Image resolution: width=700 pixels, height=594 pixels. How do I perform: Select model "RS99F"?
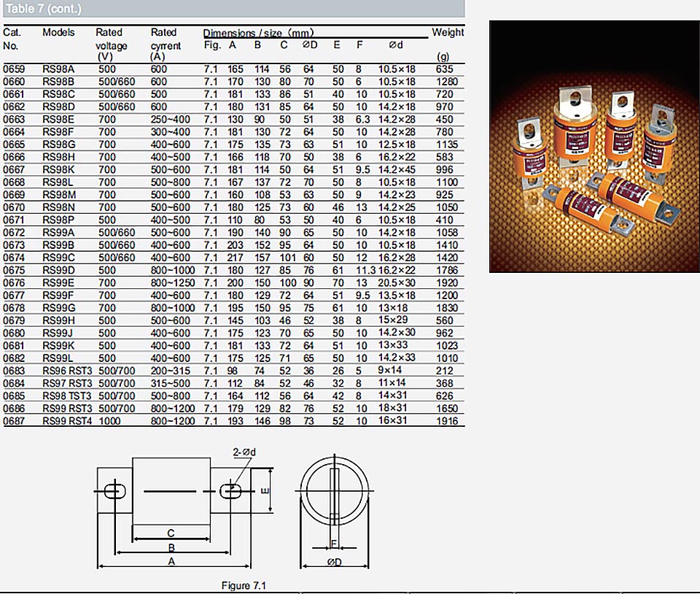pyautogui.click(x=58, y=296)
